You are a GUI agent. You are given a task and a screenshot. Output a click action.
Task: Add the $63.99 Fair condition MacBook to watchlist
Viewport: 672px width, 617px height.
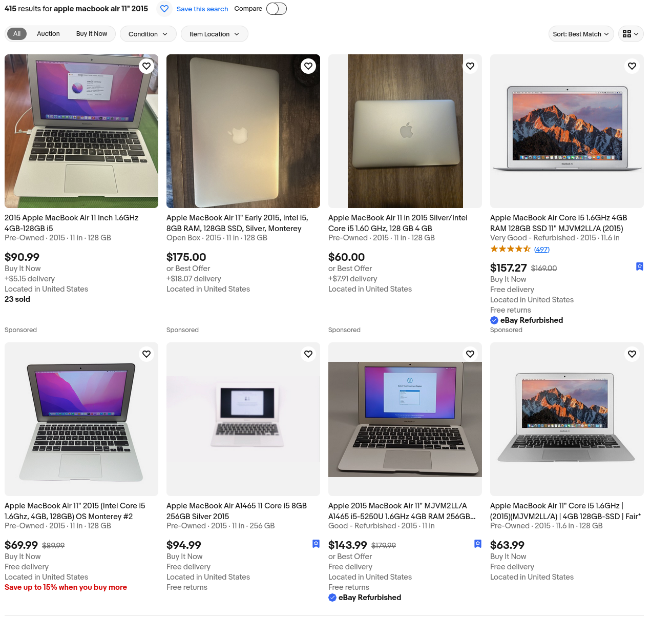click(x=632, y=354)
